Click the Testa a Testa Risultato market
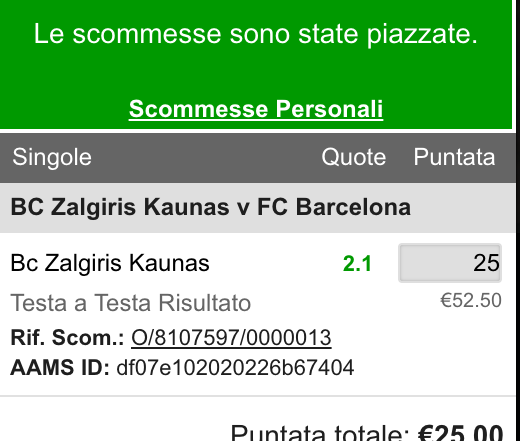The width and height of the screenshot is (520, 441). pos(131,303)
